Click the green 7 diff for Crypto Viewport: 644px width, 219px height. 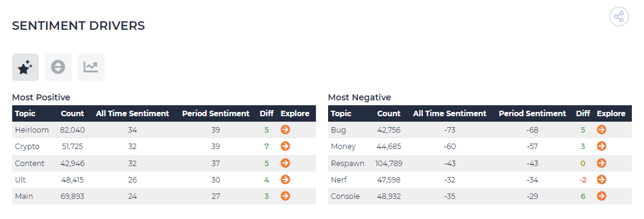coord(267,146)
